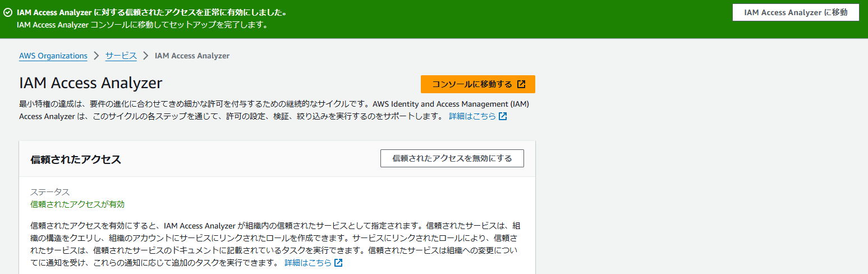Image resolution: width=868 pixels, height=274 pixels.
Task: Open 詳細はこちら link in trusted access panel
Action: point(308,263)
